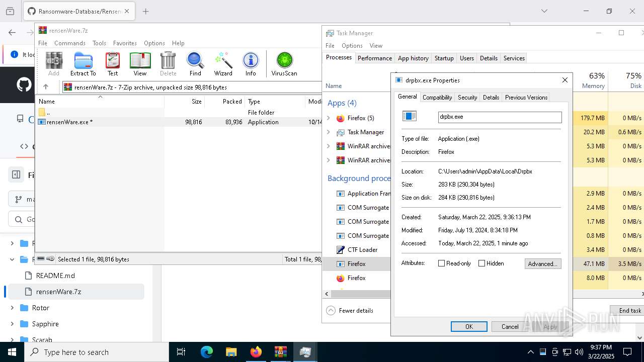644x362 pixels.
Task: Start VirusScan on the archive
Action: pyautogui.click(x=284, y=64)
